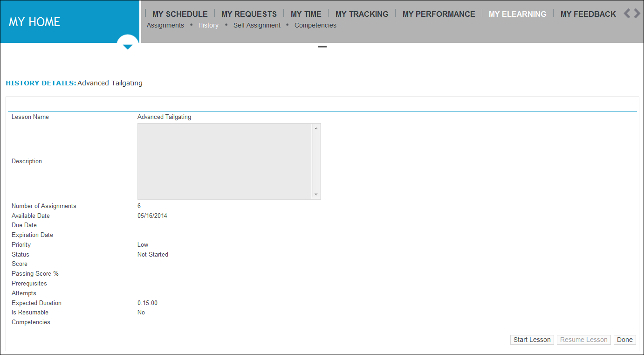This screenshot has width=644, height=355.
Task: Open the MY SCHEDULE menu
Action: [180, 14]
